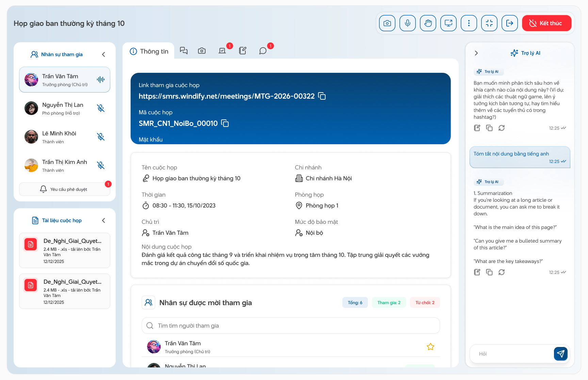Image resolution: width=588 pixels, height=380 pixels.
Task: Exit fullscreen using the minimize icon
Action: (x=489, y=23)
